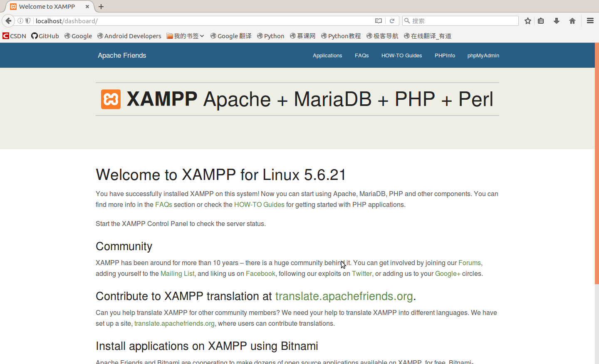
Task: Click the tracking protection shield icon
Action: click(x=28, y=21)
